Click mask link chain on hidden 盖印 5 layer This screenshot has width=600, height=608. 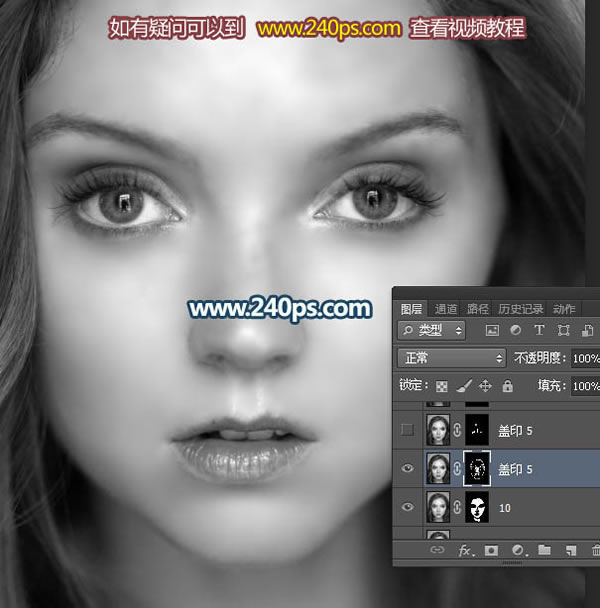[457, 430]
